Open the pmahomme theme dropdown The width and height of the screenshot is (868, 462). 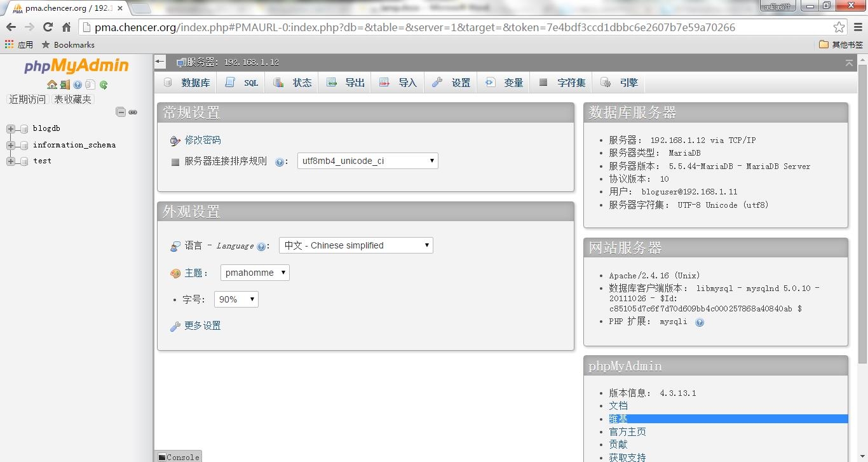coord(255,273)
